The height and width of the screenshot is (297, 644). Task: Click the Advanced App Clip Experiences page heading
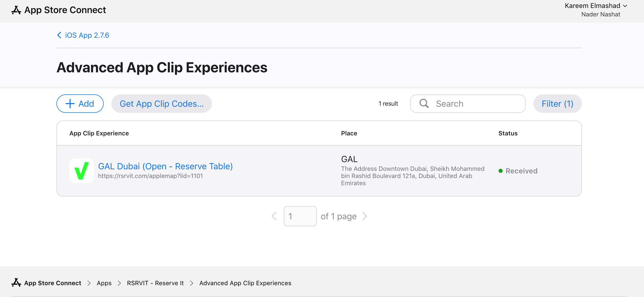click(162, 67)
